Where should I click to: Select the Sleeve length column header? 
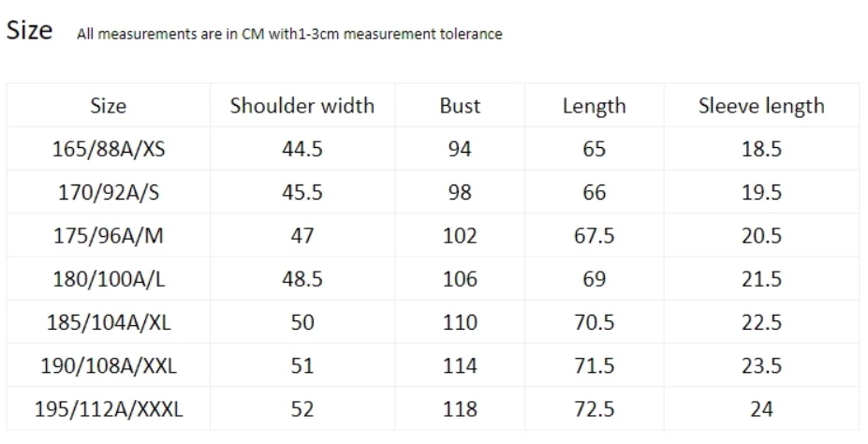click(761, 106)
